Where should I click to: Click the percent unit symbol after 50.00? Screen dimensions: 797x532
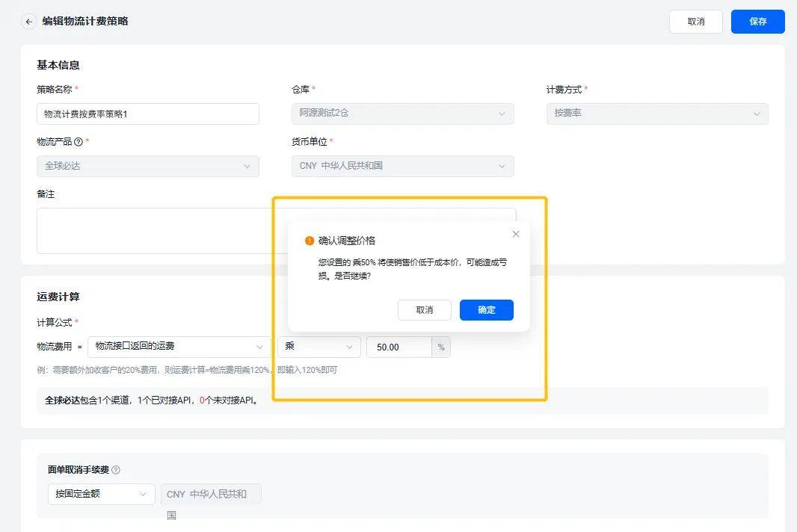(441, 347)
